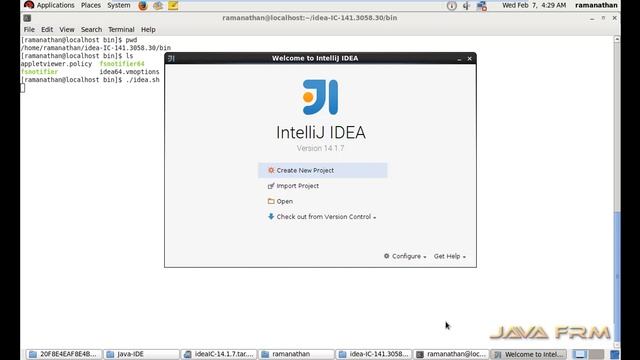Select first workspace in switcher

pyautogui.click(x=580, y=354)
